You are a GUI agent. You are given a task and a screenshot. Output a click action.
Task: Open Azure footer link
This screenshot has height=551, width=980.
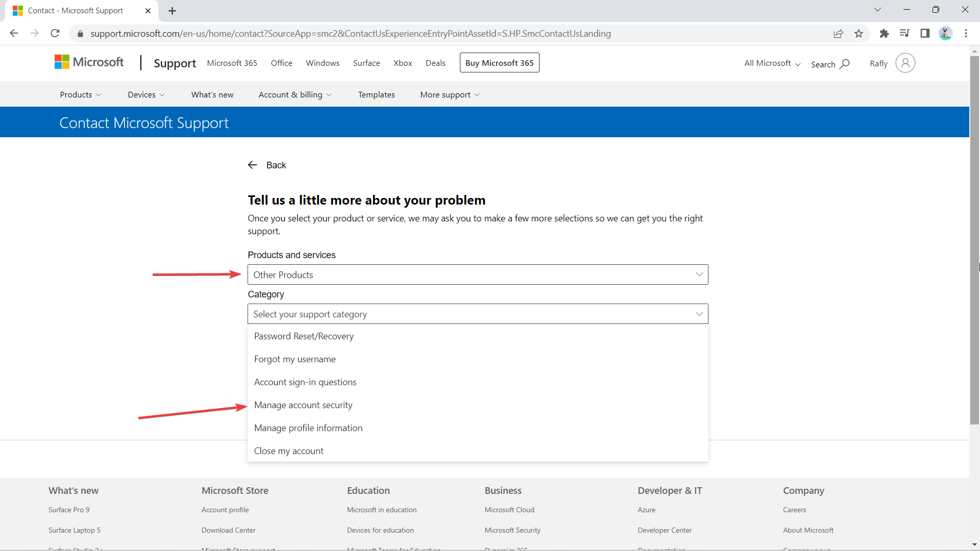646,510
